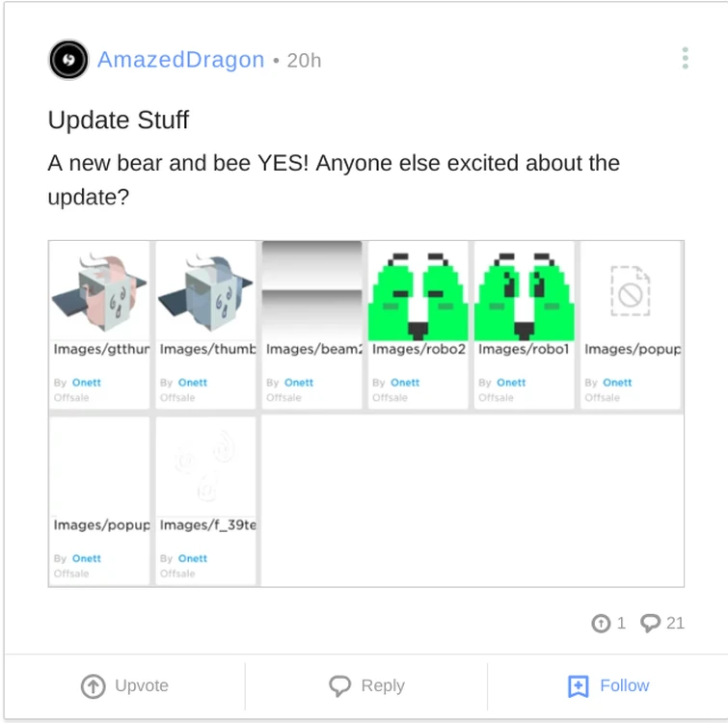This screenshot has height=723, width=728.
Task: Click the Upvote button label
Action: click(142, 685)
